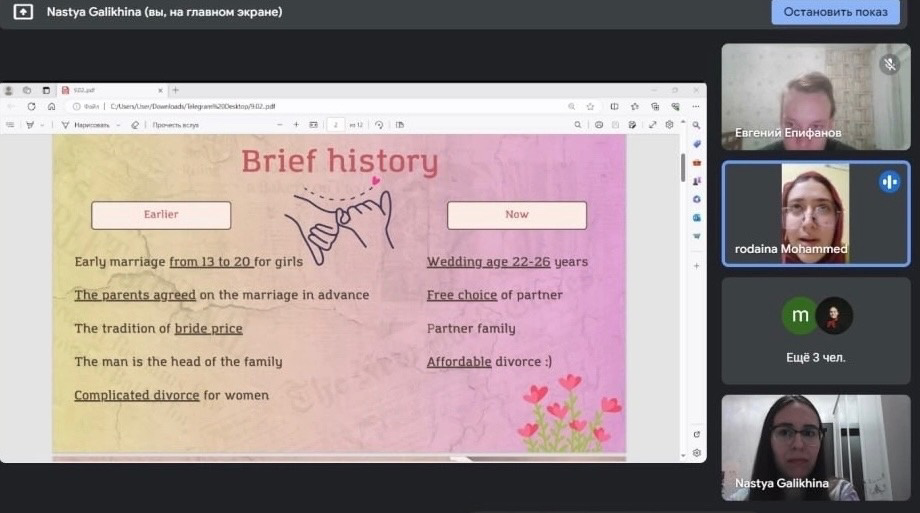Zoom in on the PDF
The height and width of the screenshot is (513, 920).
click(x=296, y=125)
